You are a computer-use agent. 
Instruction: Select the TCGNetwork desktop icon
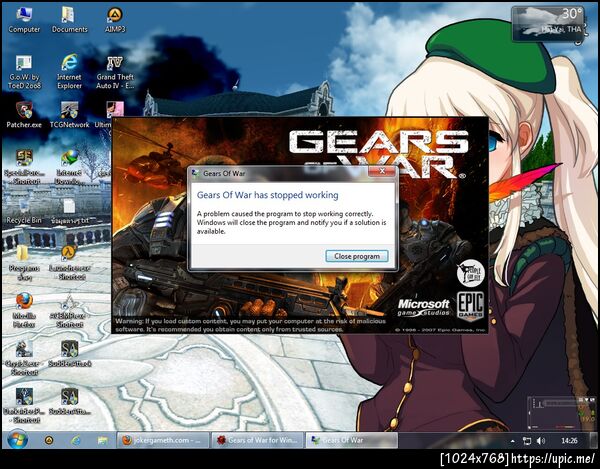(69, 115)
